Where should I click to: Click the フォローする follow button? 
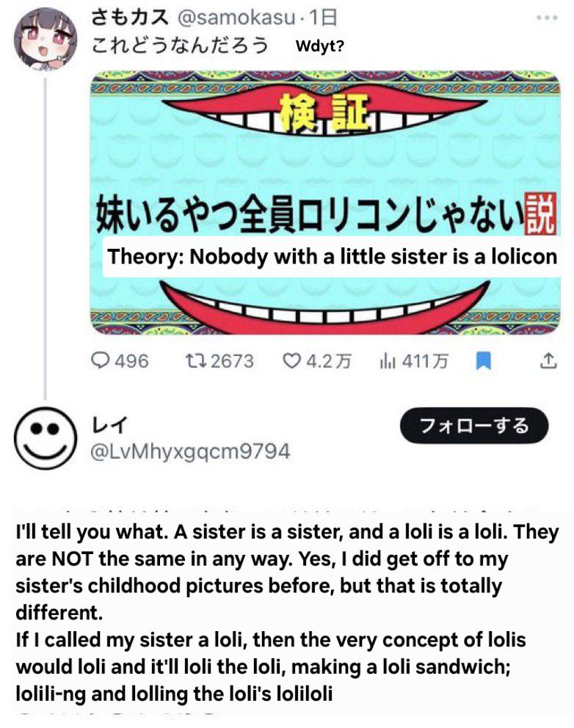click(x=474, y=426)
